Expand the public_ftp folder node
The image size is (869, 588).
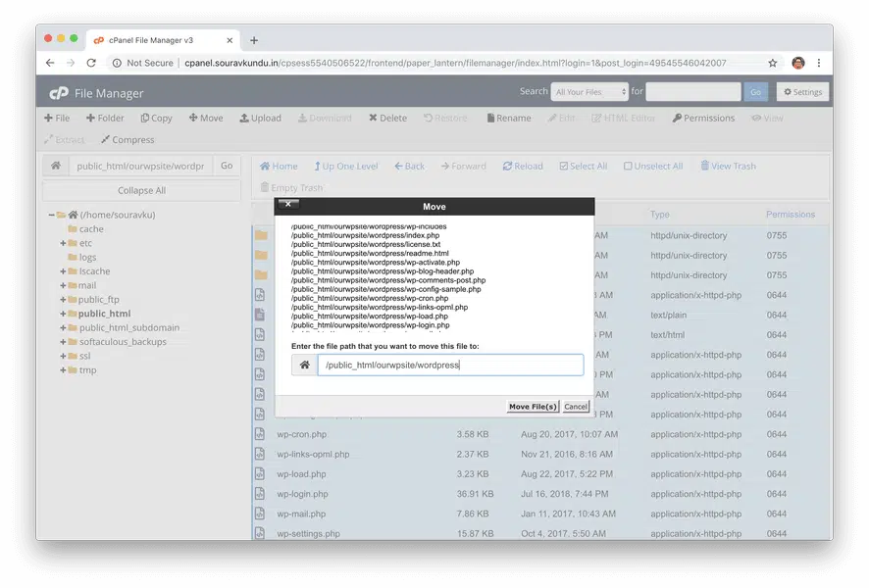coord(63,300)
